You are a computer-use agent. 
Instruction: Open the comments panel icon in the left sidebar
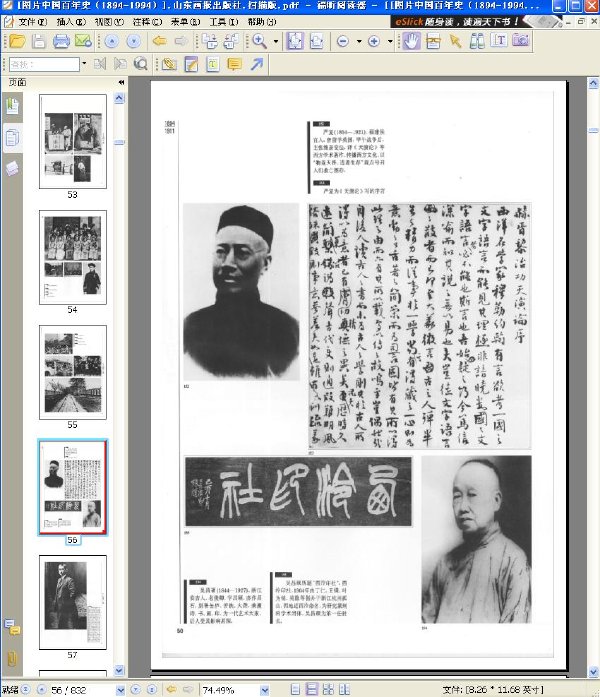(x=12, y=627)
